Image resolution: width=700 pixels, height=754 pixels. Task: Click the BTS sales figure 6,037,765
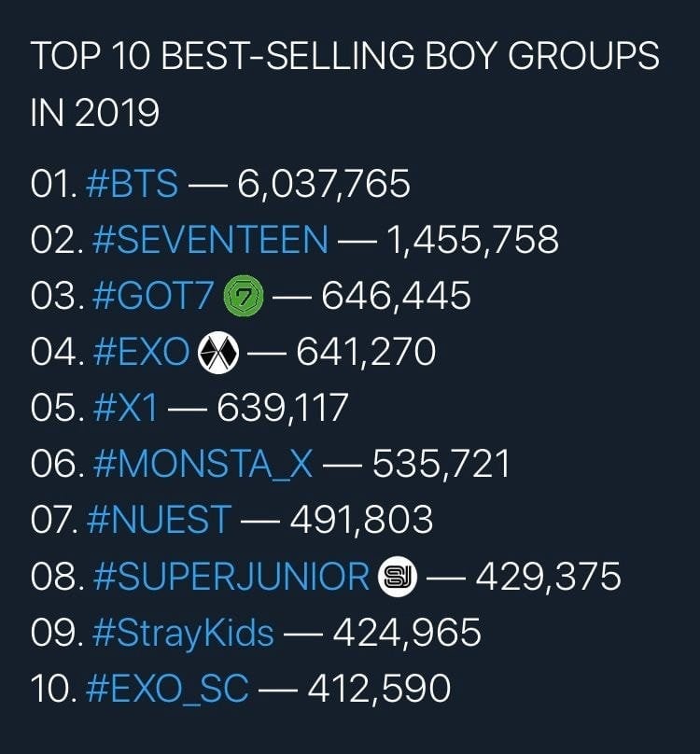[x=324, y=185]
